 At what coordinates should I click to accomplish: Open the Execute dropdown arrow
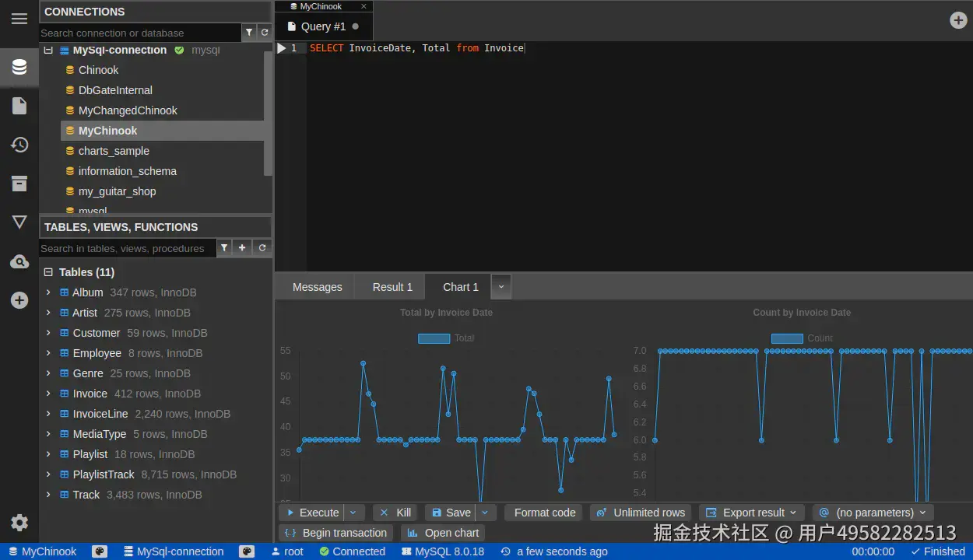353,513
